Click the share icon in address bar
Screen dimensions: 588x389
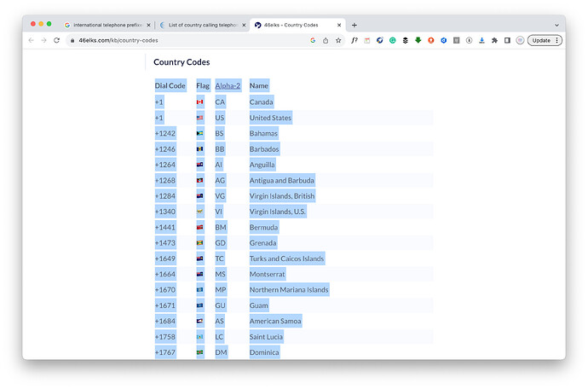326,40
